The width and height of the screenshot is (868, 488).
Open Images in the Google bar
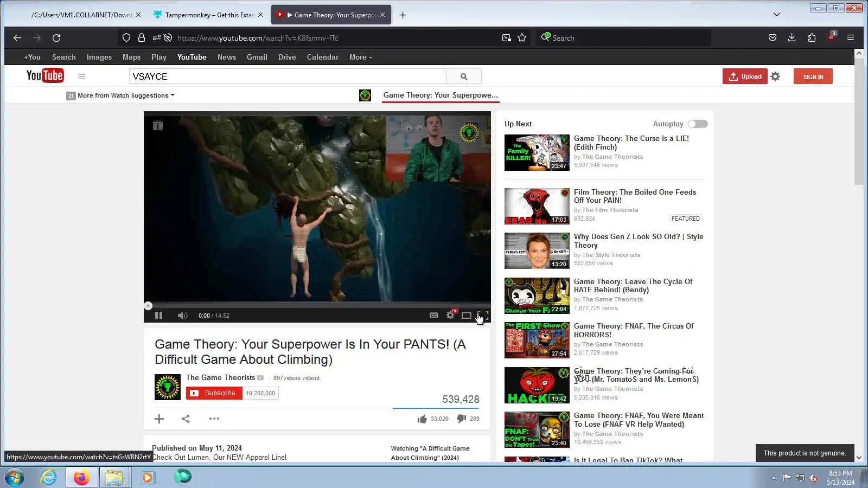[x=99, y=57]
